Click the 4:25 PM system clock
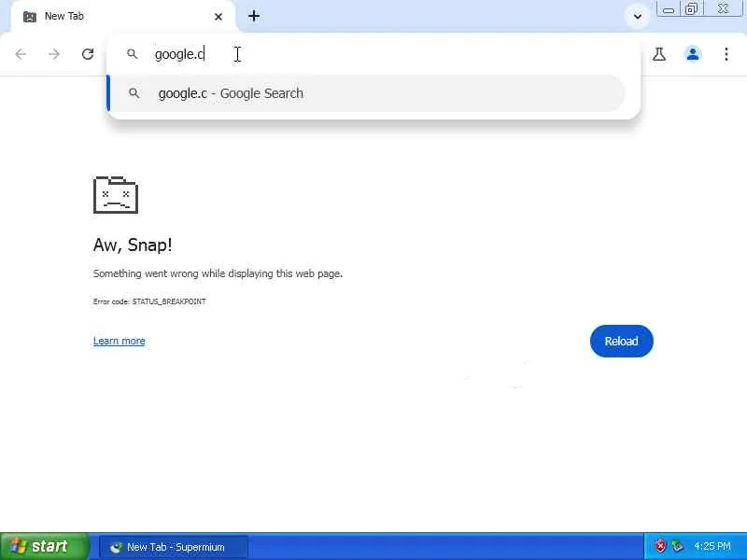 tap(712, 546)
